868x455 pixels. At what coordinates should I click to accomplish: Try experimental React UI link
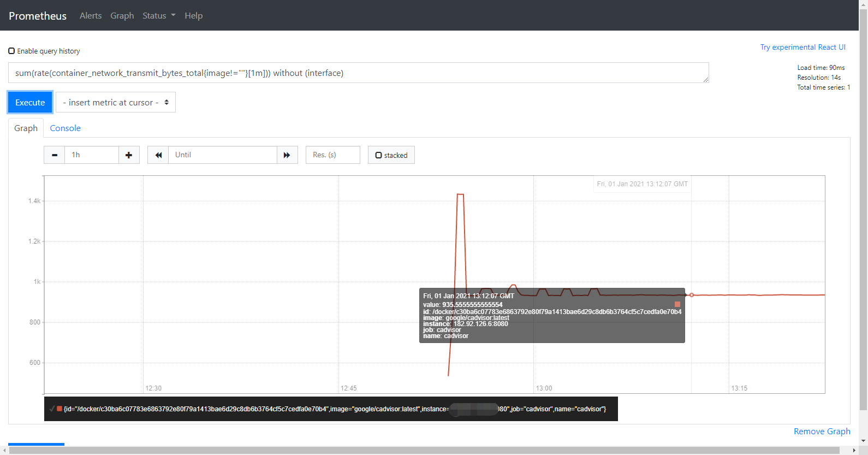pyautogui.click(x=803, y=47)
